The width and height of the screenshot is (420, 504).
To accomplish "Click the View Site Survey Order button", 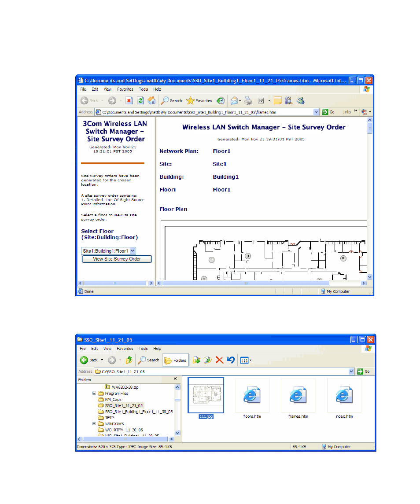I will pos(117,259).
